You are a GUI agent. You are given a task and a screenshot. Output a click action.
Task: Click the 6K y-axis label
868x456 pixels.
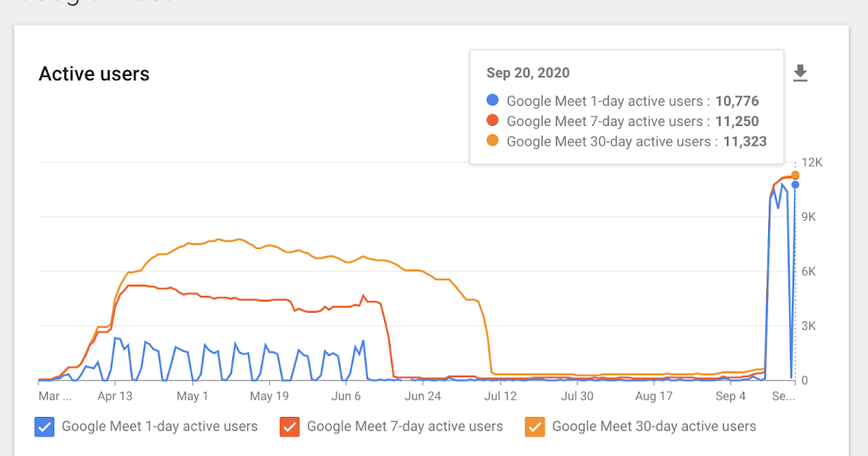pos(810,271)
